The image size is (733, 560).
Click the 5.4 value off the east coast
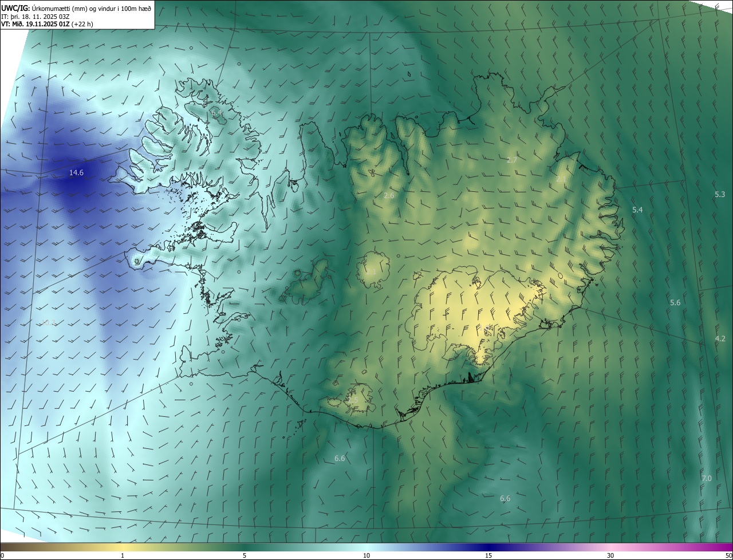637,210
